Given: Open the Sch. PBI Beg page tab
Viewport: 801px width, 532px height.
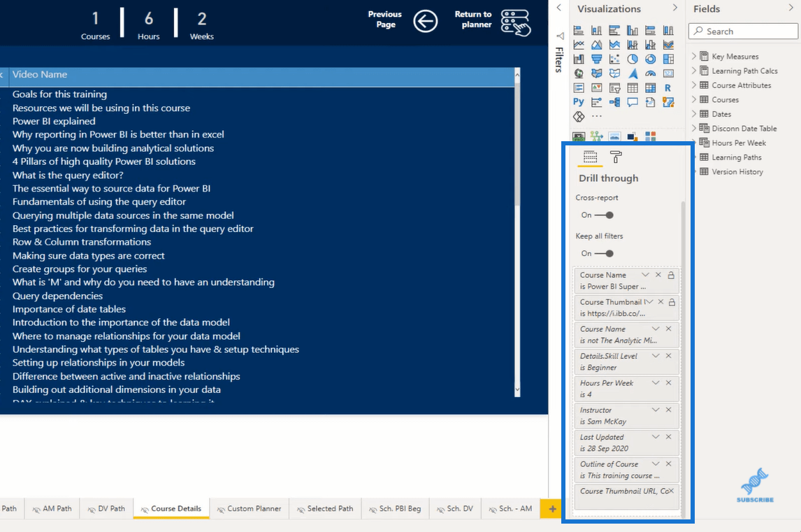Looking at the screenshot, I should (x=395, y=509).
